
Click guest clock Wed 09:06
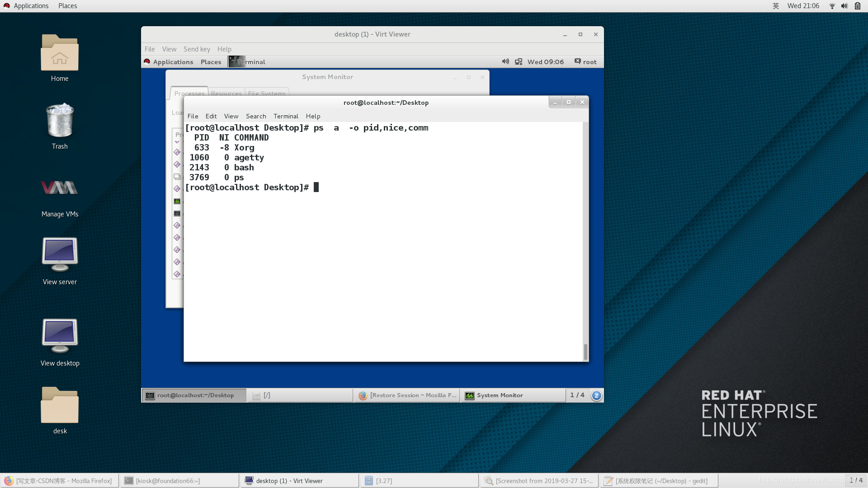coord(546,62)
